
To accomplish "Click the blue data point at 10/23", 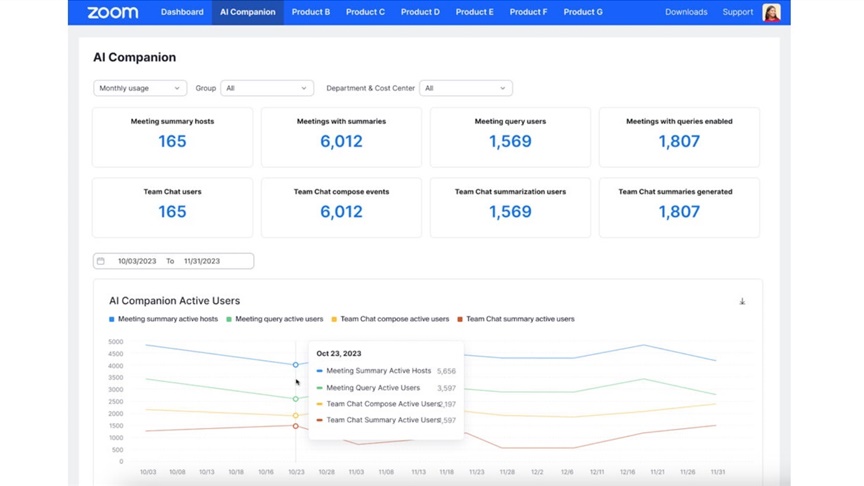I will (x=295, y=365).
